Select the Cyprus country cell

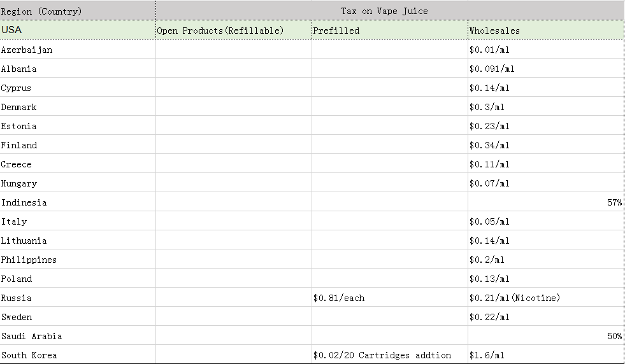coord(78,88)
